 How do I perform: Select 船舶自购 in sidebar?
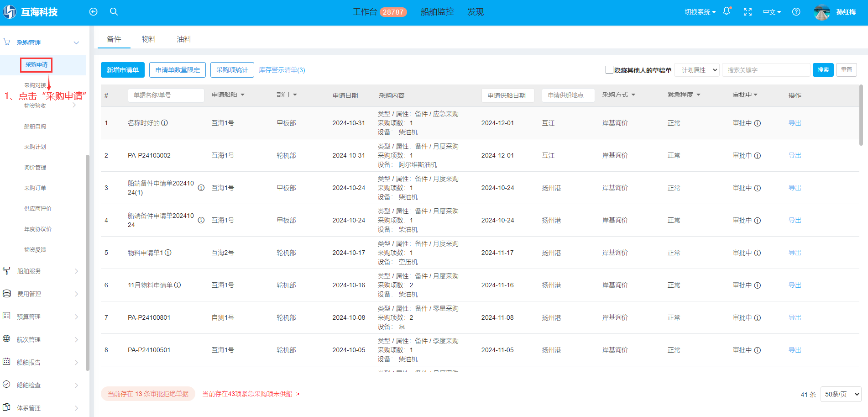tap(35, 127)
